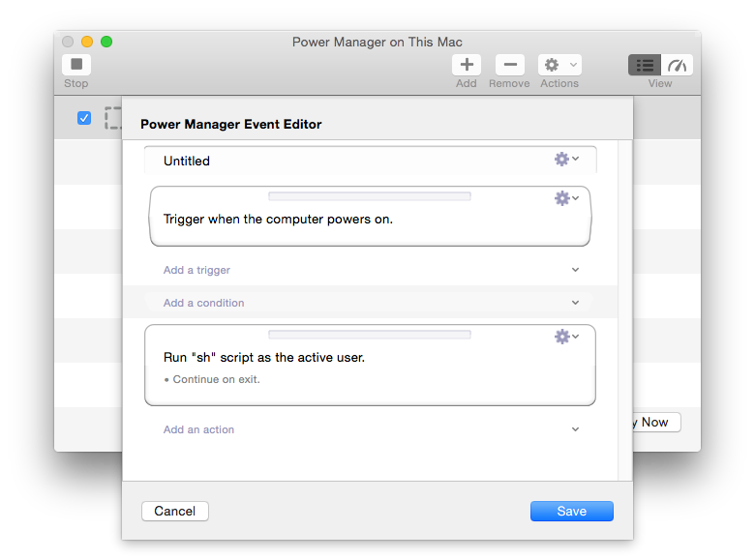755x560 pixels.
Task: Click the dashed event icon in the list
Action: point(113,118)
